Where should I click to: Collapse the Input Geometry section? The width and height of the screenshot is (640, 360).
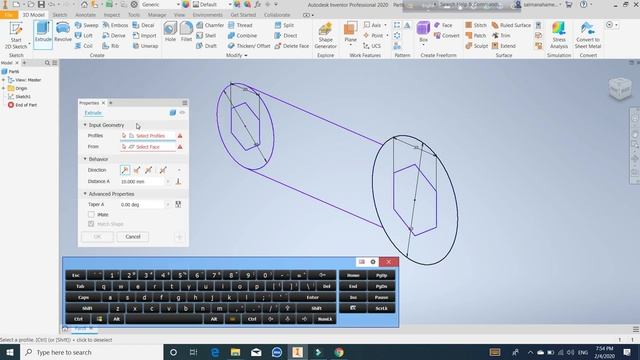[85, 125]
